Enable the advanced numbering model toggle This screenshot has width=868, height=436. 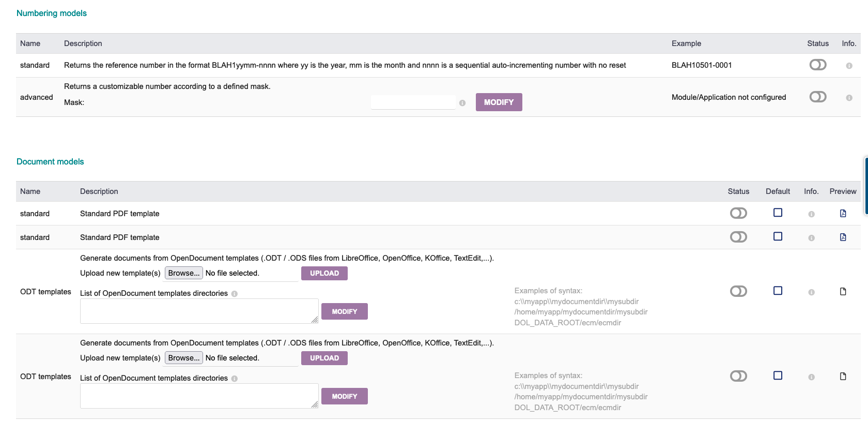point(817,97)
